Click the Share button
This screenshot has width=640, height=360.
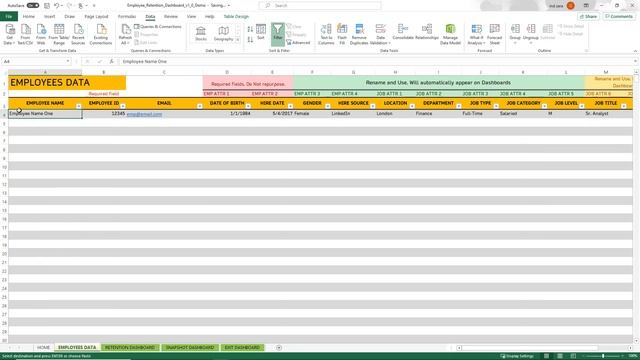click(588, 16)
